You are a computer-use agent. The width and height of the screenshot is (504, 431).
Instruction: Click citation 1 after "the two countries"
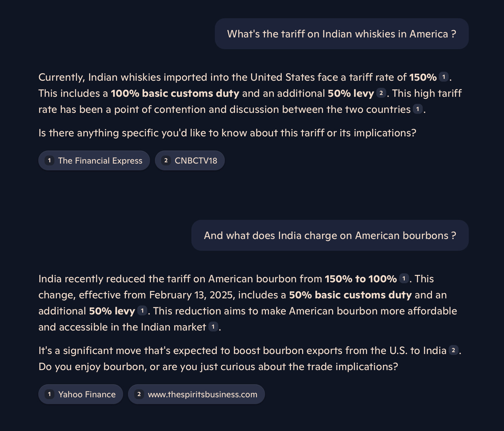click(x=417, y=109)
